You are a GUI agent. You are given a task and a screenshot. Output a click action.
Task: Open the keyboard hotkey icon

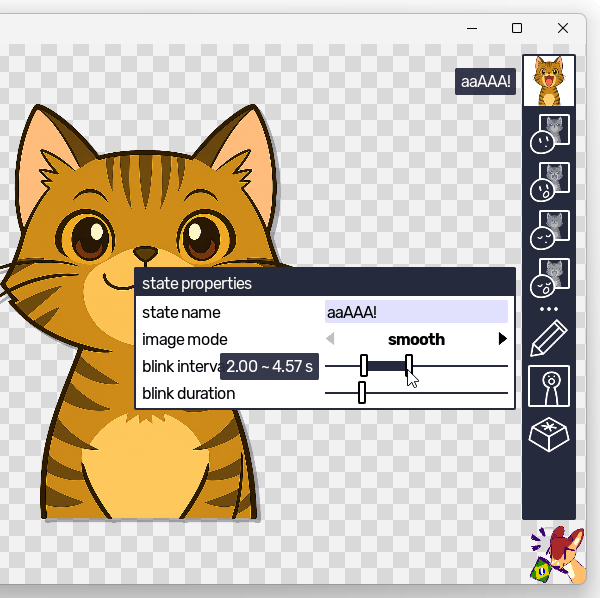pos(549,436)
